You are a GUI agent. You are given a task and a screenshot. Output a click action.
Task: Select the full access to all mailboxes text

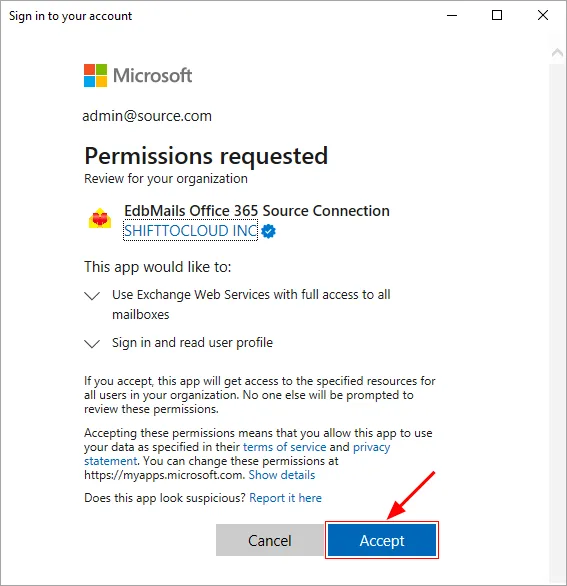[251, 305]
